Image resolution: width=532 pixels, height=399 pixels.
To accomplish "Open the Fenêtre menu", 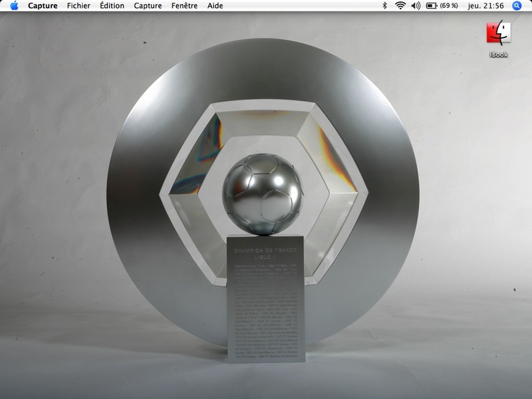I will click(x=185, y=6).
